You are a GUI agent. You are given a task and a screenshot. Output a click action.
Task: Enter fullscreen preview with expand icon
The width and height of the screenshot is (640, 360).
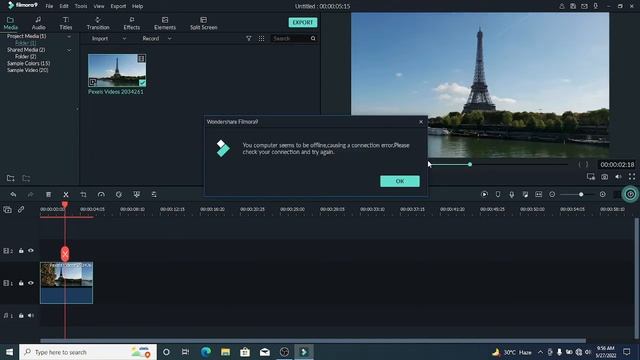pos(632,177)
